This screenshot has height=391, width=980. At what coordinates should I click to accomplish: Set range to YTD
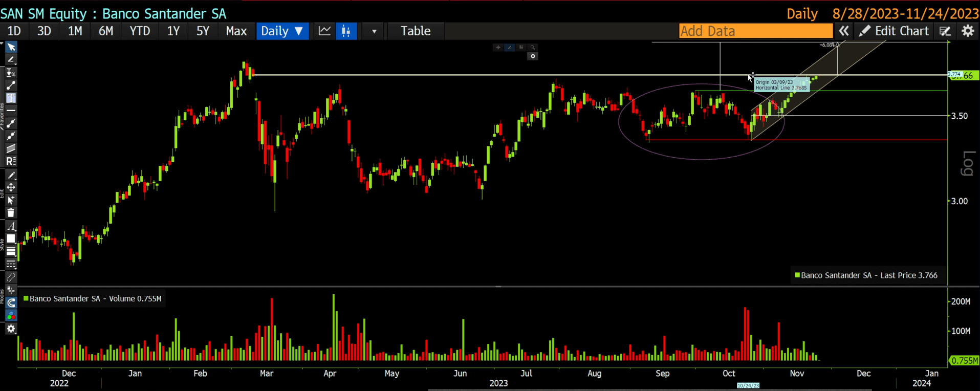pos(140,31)
